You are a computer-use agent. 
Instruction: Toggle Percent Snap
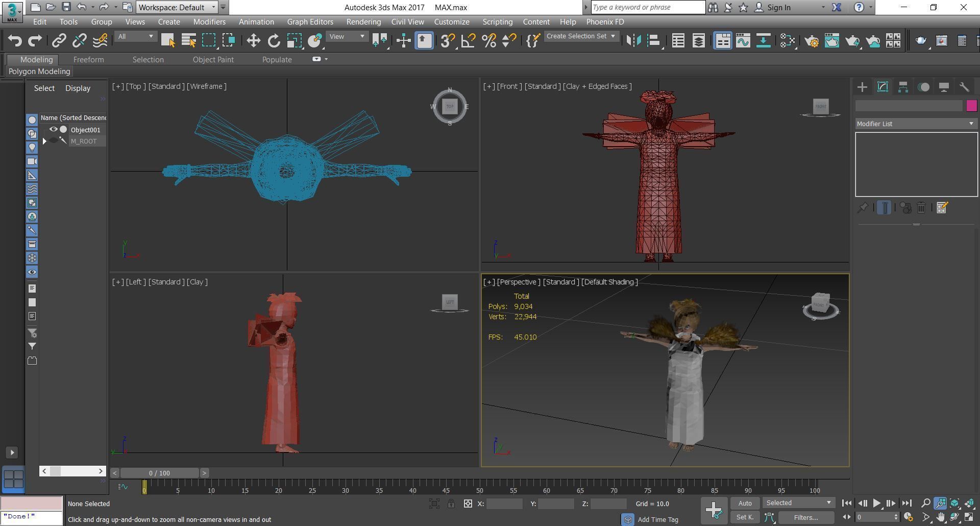pyautogui.click(x=489, y=41)
